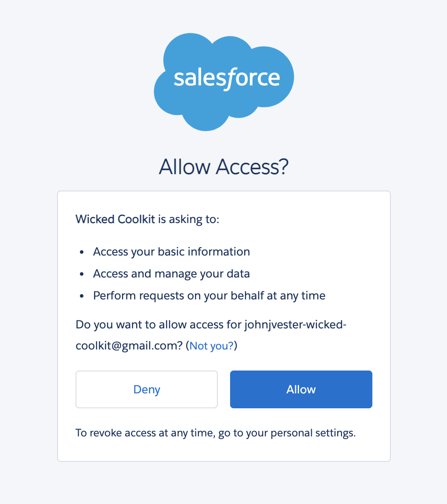This screenshot has height=504, width=447.
Task: Click "Access your basic information" permission text
Action: point(171,252)
